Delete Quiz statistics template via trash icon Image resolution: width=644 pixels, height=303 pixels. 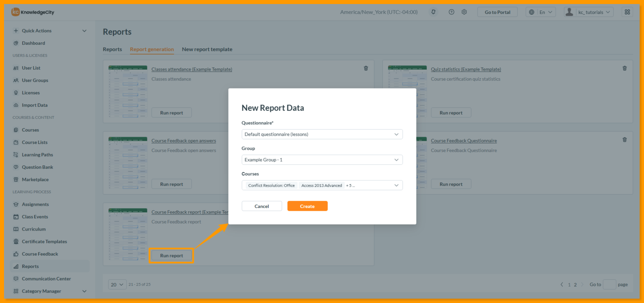point(625,68)
